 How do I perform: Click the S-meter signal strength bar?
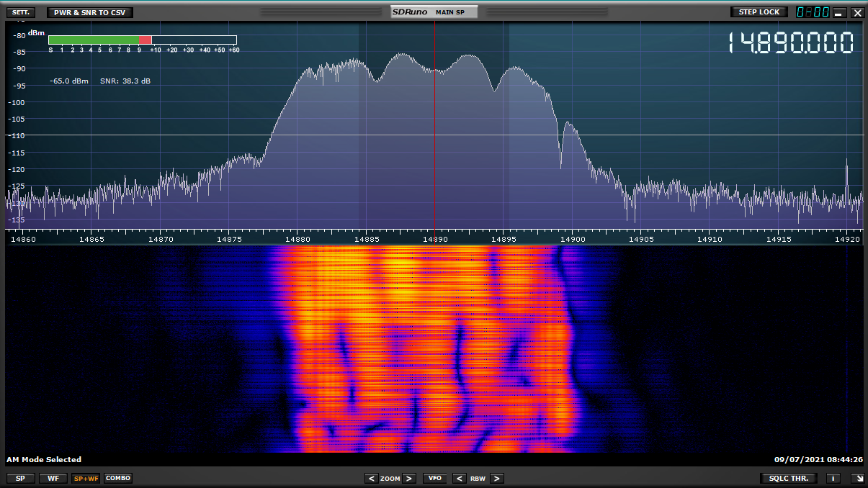point(143,40)
